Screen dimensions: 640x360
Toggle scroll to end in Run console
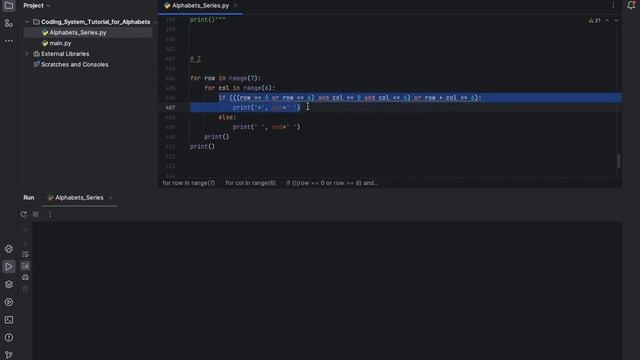click(25, 266)
